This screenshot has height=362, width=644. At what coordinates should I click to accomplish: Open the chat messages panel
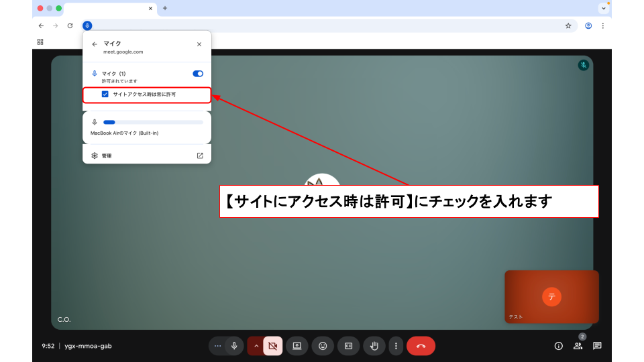(x=597, y=346)
